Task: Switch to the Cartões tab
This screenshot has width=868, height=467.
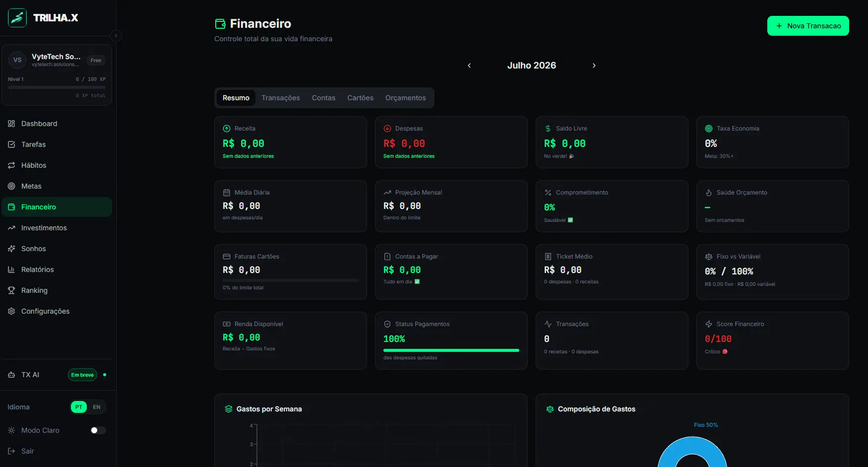Action: tap(360, 98)
